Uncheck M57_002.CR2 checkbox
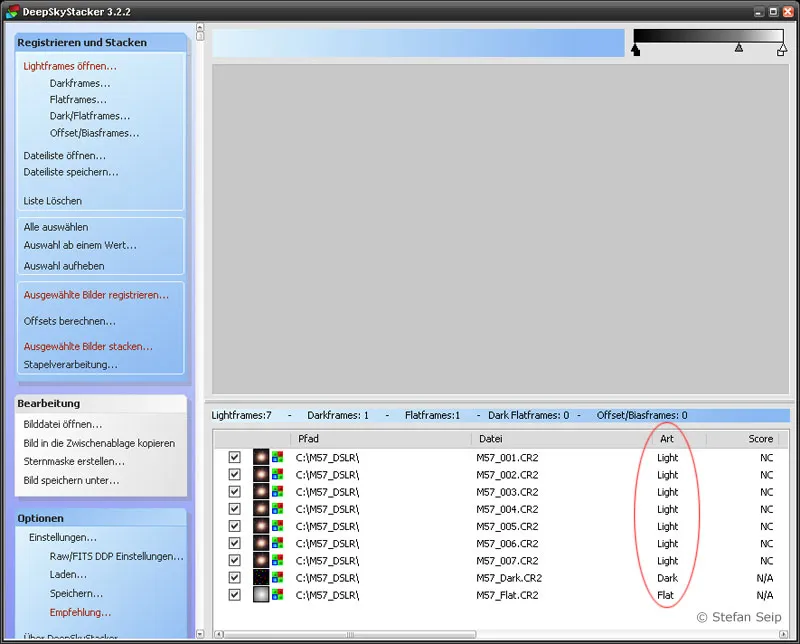The width and height of the screenshot is (800, 644). pos(234,475)
